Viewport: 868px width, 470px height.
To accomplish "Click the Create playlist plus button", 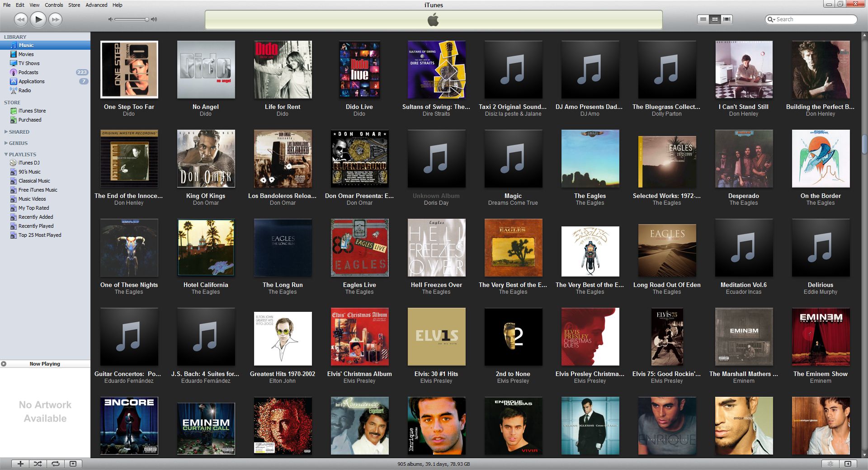I will pyautogui.click(x=20, y=464).
